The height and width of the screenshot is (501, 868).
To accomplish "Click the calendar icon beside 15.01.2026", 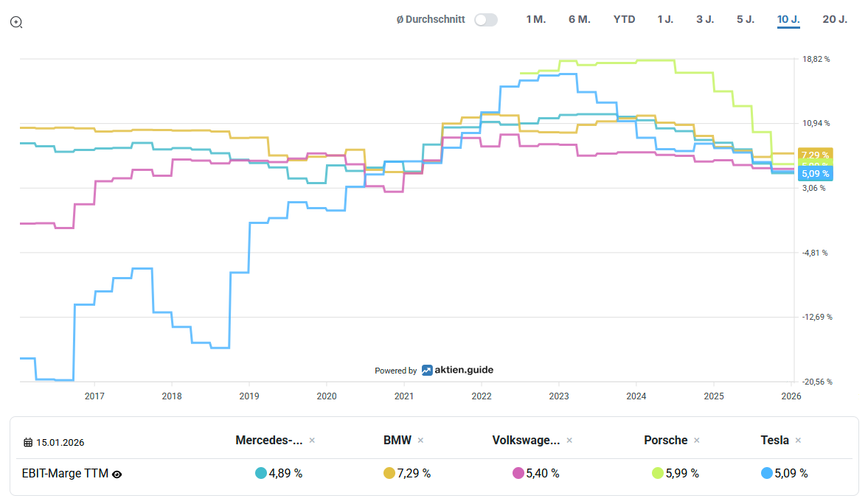I will (28, 443).
